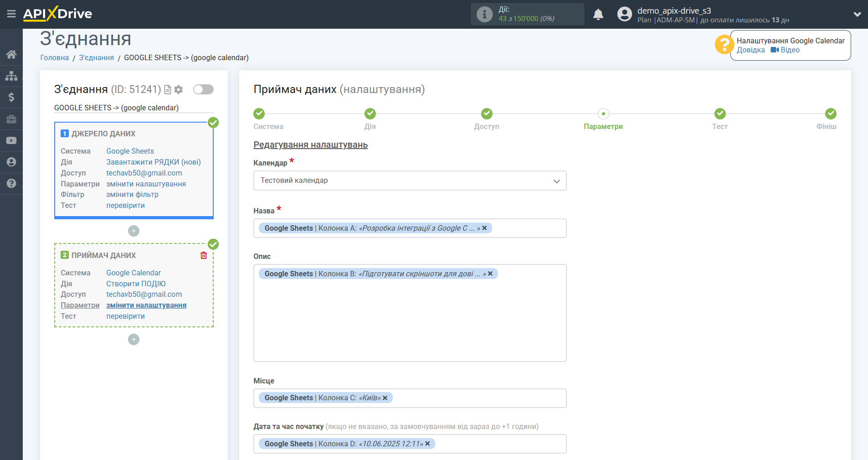Click the source перевірити test link
Screen dimensions: 868x460
126,205
